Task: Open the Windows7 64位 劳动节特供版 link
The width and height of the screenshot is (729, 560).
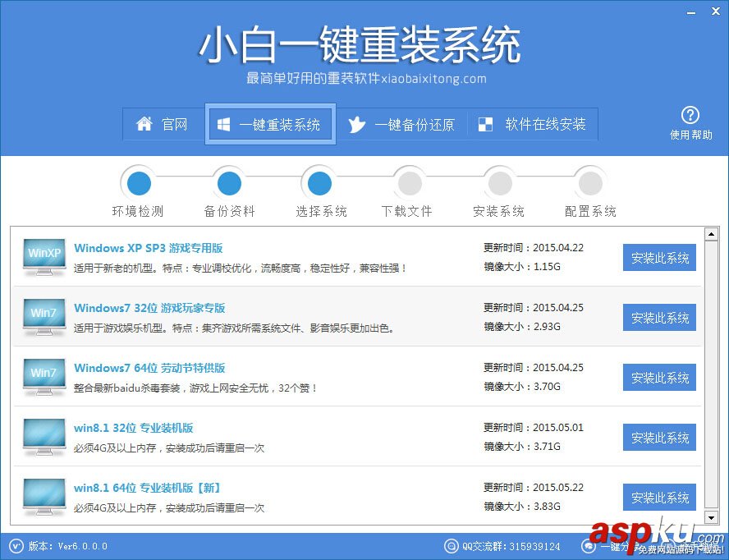Action: [149, 368]
